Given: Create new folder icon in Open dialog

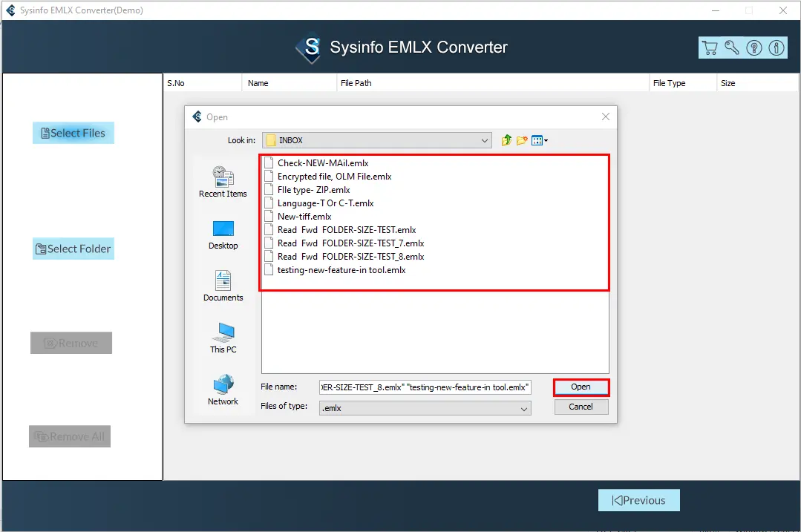Looking at the screenshot, I should (522, 140).
